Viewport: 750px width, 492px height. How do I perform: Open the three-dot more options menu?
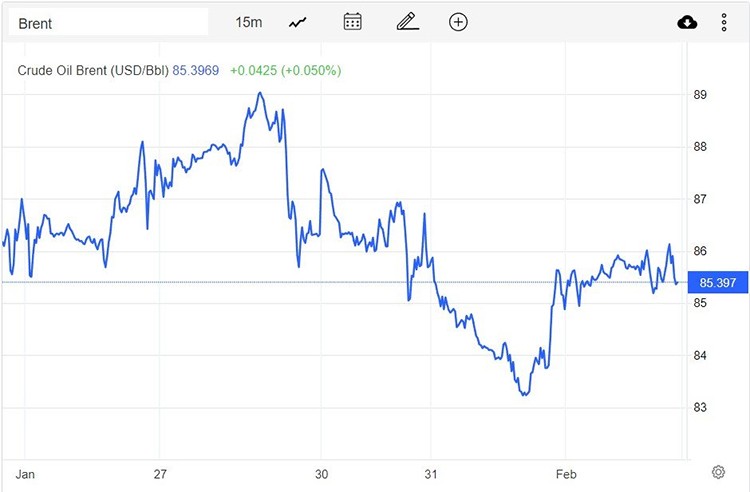tap(724, 22)
